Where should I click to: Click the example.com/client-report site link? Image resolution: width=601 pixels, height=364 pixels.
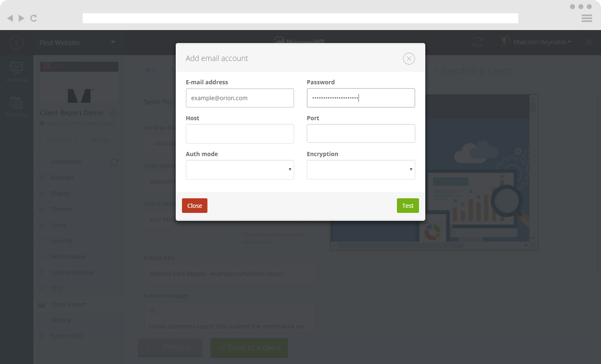tap(80, 123)
